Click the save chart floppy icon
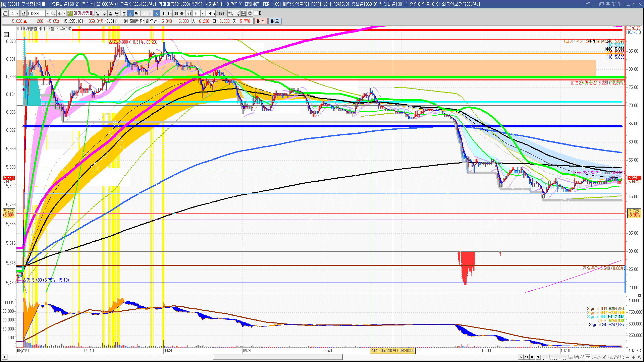This screenshot has height=362, width=644. (244, 13)
